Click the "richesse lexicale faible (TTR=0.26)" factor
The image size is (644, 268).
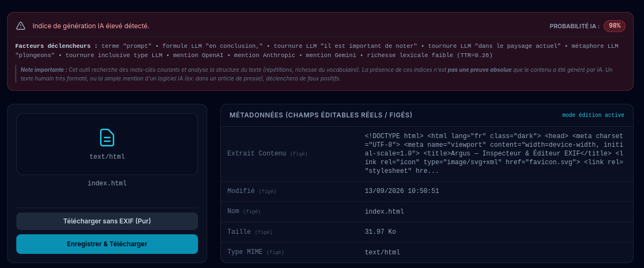(x=430, y=55)
